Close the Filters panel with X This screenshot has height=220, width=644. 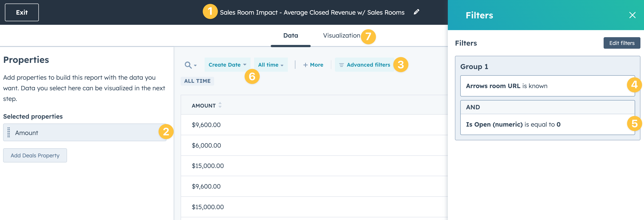click(x=632, y=15)
